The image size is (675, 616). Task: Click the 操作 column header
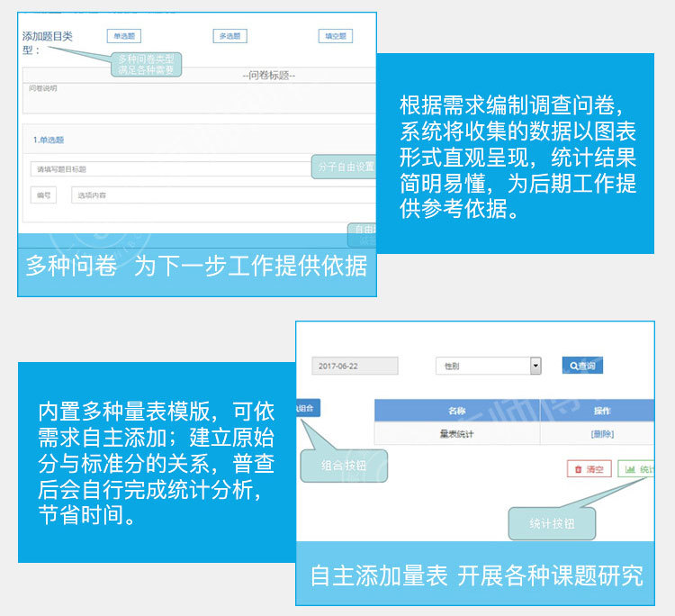pos(598,411)
